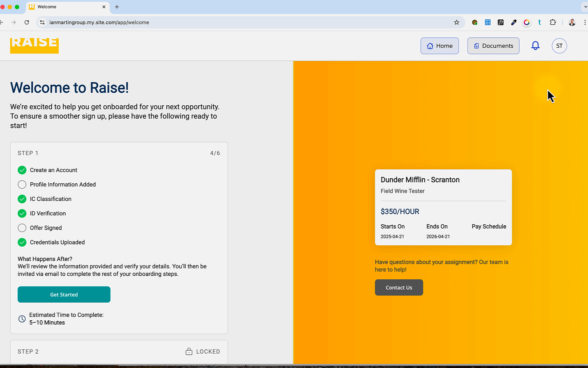Click the Contact Us button
Viewport: 588px width, 368px height.
399,288
